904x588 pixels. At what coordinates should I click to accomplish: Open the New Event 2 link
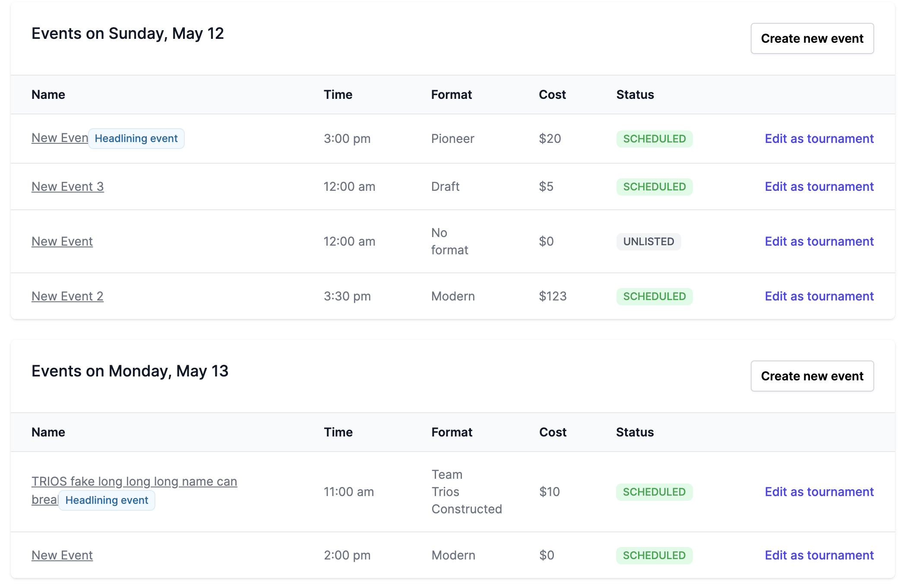point(67,296)
